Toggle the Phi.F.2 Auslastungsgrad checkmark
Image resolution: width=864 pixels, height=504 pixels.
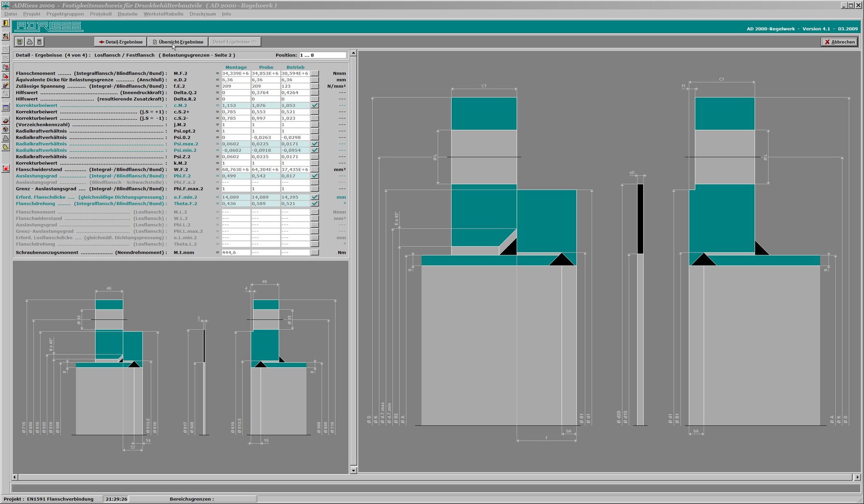315,176
